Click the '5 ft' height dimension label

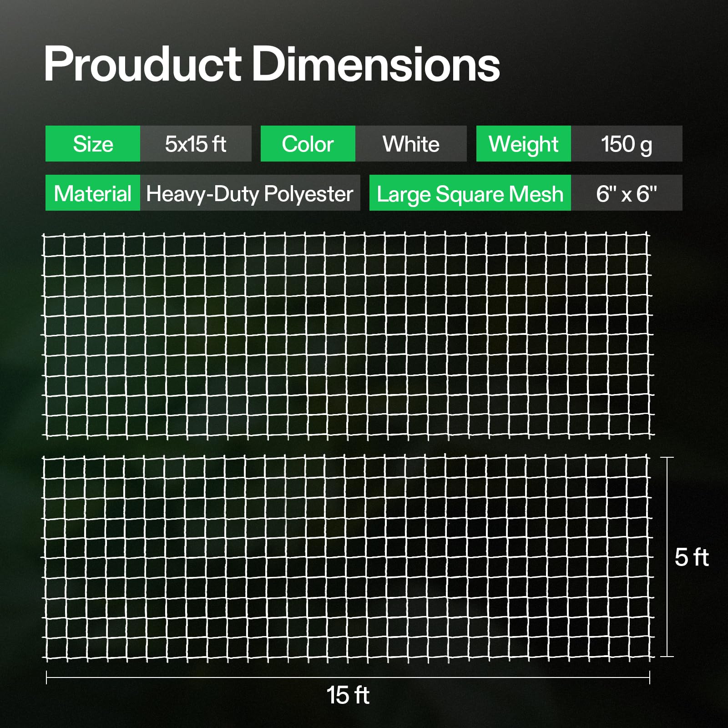[692, 557]
